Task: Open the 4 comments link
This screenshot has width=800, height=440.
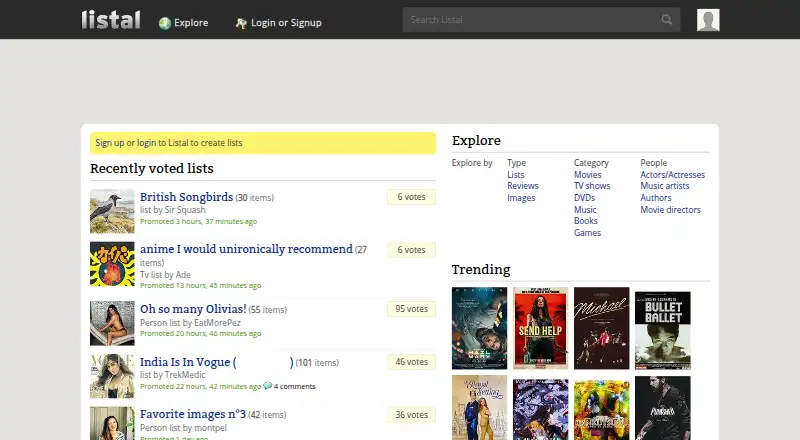Action: [294, 386]
